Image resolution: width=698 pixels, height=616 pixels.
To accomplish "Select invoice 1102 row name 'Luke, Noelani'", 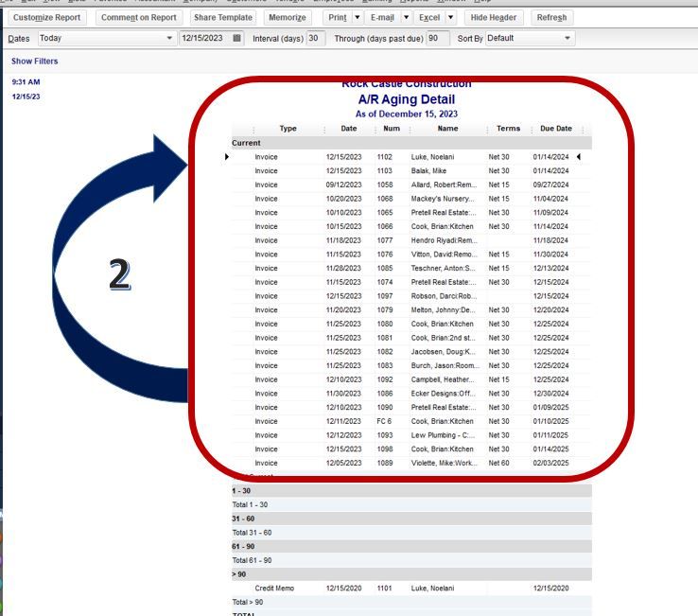I will click(432, 157).
